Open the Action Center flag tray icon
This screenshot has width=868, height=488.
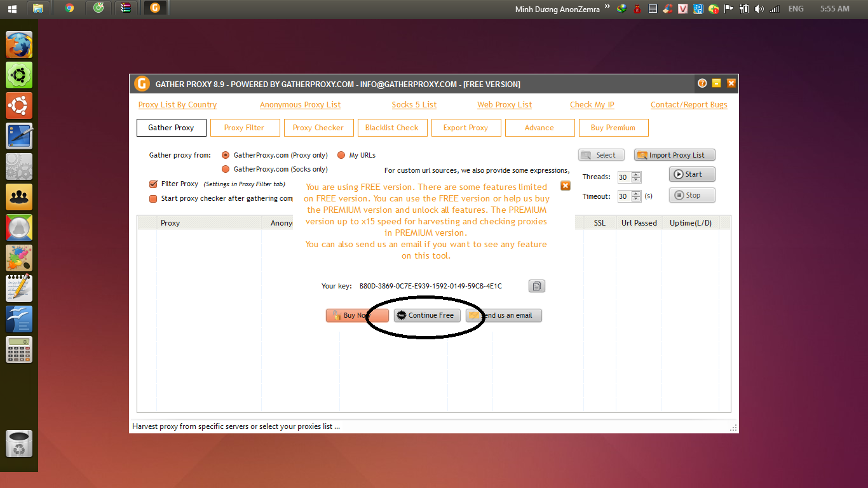(728, 9)
